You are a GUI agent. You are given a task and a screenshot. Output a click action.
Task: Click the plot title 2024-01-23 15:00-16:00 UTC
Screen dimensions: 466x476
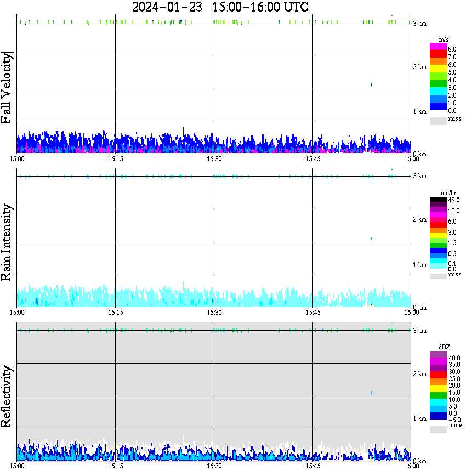pyautogui.click(x=220, y=7)
